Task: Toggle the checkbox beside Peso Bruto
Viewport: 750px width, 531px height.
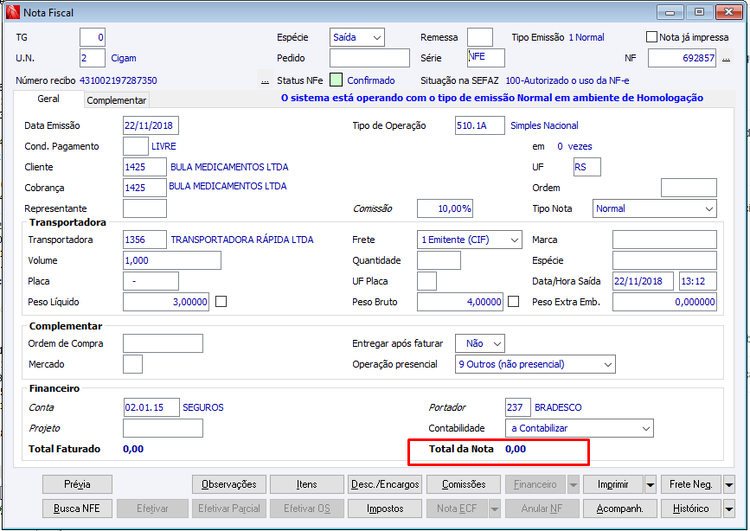Action: tap(513, 301)
